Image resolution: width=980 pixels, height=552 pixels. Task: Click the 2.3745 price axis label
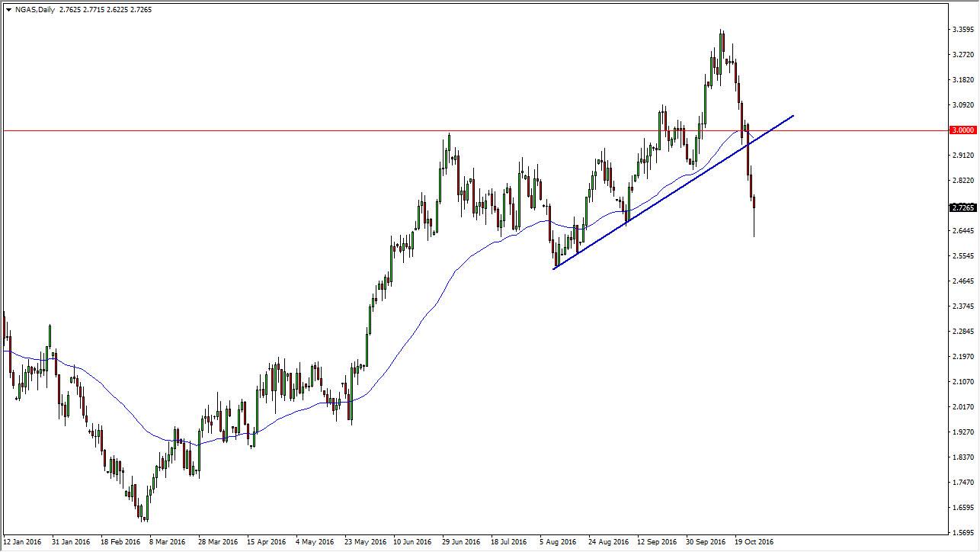pyautogui.click(x=964, y=306)
